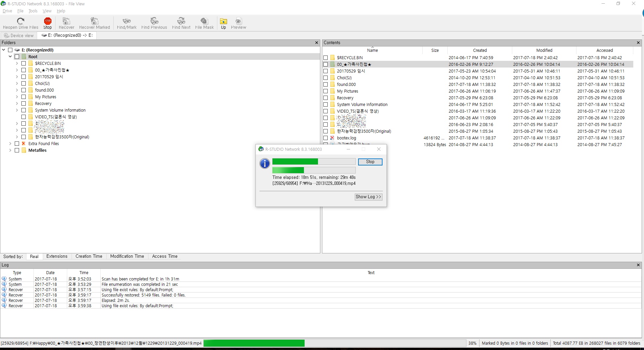644x350 pixels.
Task: Sort by Creation Time tab
Action: 89,256
